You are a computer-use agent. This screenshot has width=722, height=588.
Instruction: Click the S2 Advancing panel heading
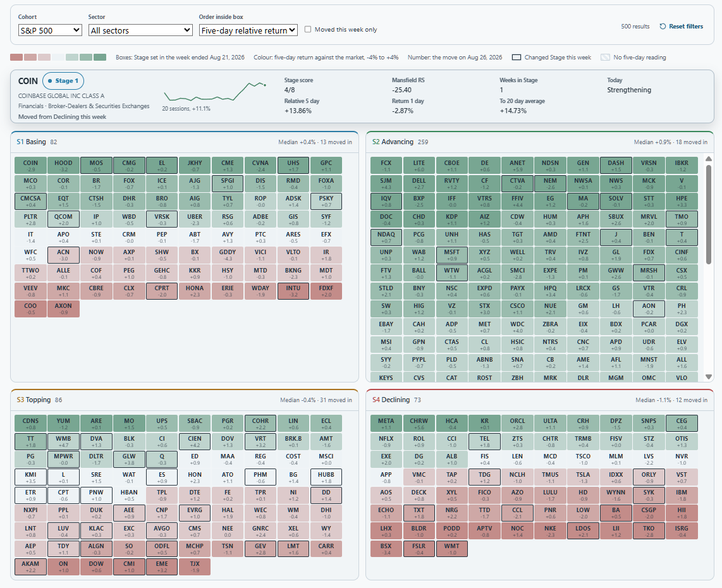tap(393, 142)
